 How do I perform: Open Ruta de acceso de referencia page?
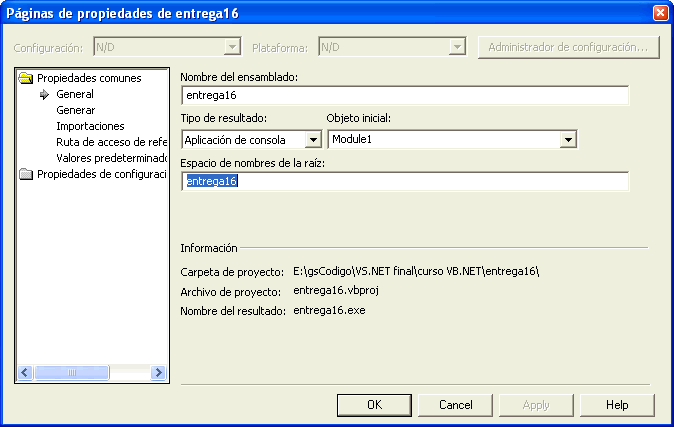[x=110, y=142]
